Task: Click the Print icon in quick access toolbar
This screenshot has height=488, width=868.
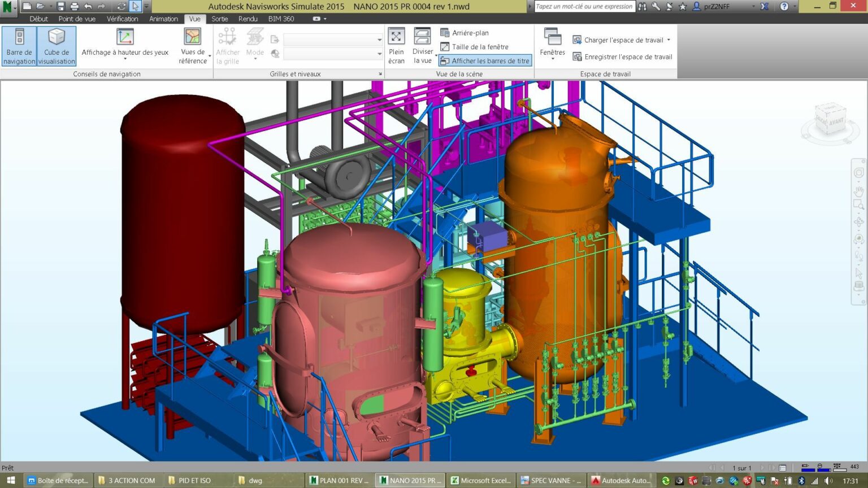Action: (x=74, y=6)
